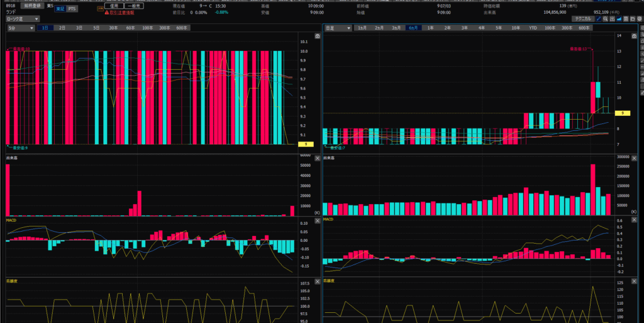Viewport: 644px width, 323px height.
Task: Close the 出来高 panel under the 5分 chart
Action: [x=318, y=158]
